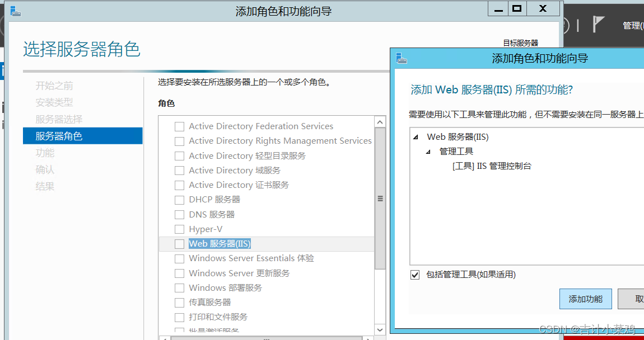Check Active Directory 轻型目录服务 checkbox
The image size is (644, 340).
click(x=180, y=156)
